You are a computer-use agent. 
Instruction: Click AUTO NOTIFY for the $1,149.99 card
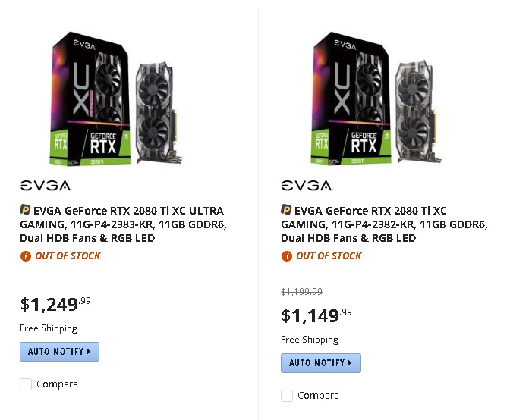pyautogui.click(x=321, y=363)
